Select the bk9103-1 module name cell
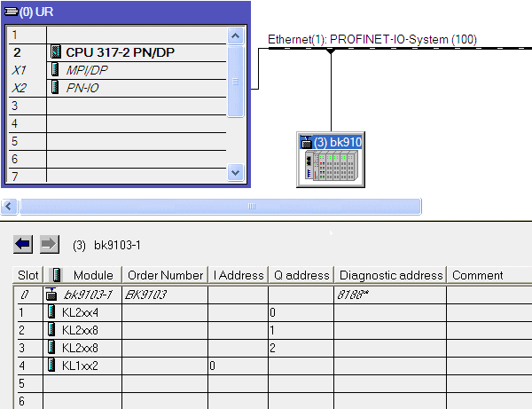The width and height of the screenshot is (532, 409). pyautogui.click(x=88, y=295)
